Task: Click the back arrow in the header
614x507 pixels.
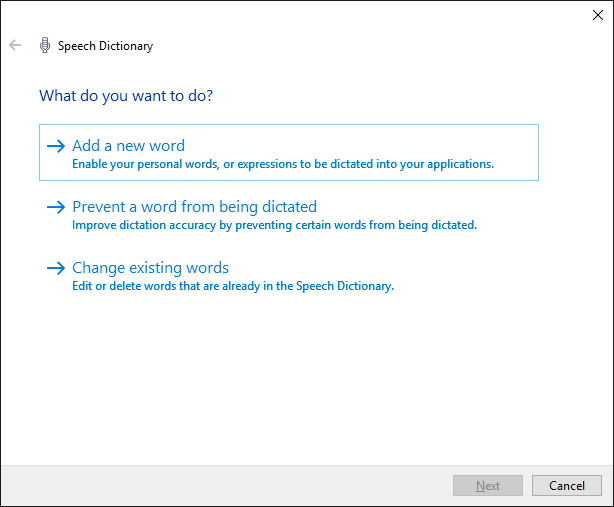Action: (x=15, y=45)
